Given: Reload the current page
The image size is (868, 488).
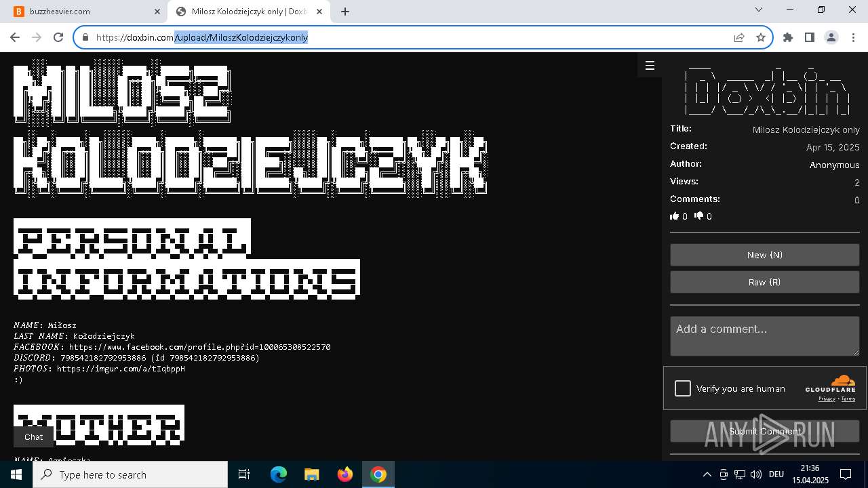Looking at the screenshot, I should pos(58,37).
